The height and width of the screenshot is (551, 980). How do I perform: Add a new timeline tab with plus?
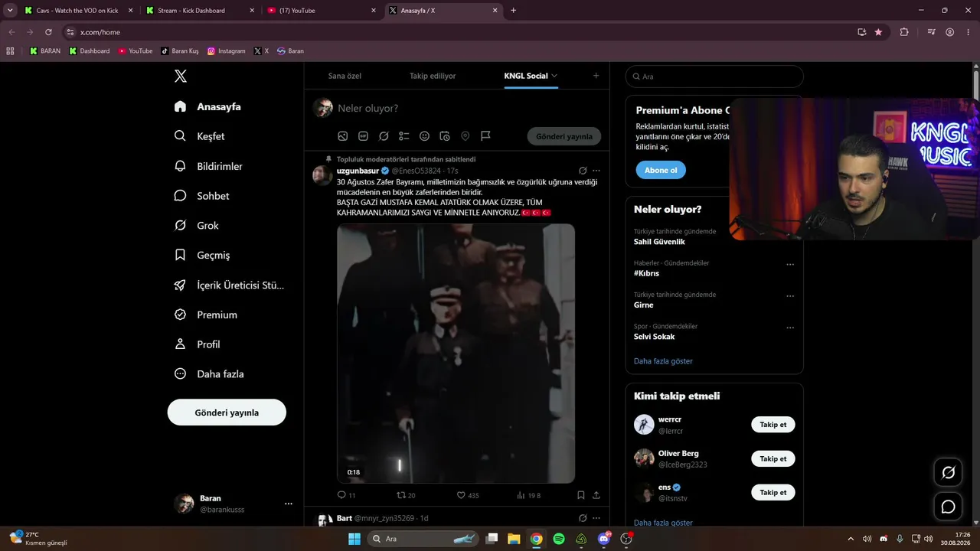click(x=596, y=75)
